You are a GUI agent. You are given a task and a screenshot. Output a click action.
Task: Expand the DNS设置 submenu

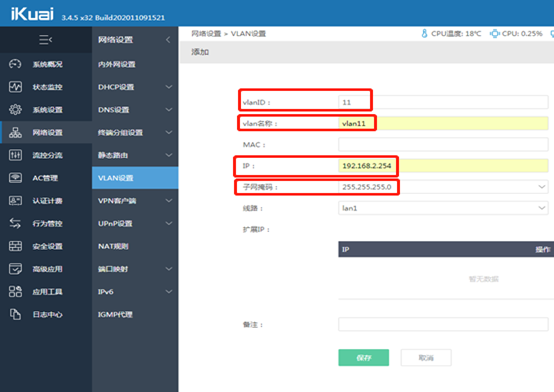pyautogui.click(x=135, y=110)
